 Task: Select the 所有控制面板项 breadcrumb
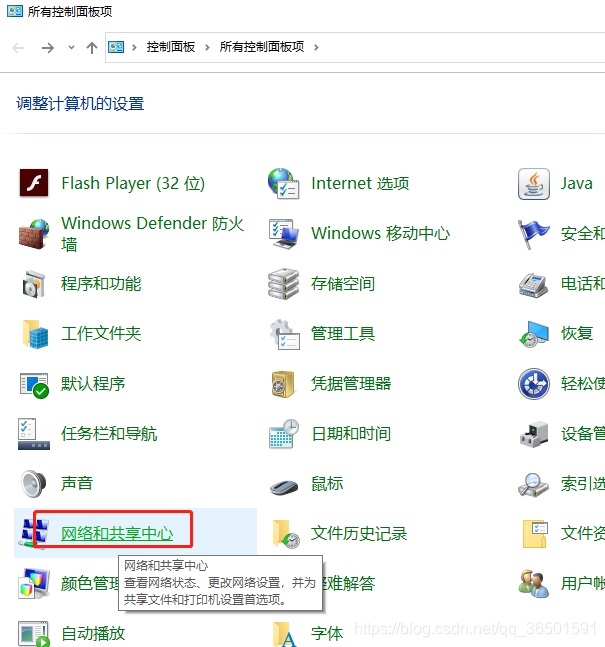(262, 47)
